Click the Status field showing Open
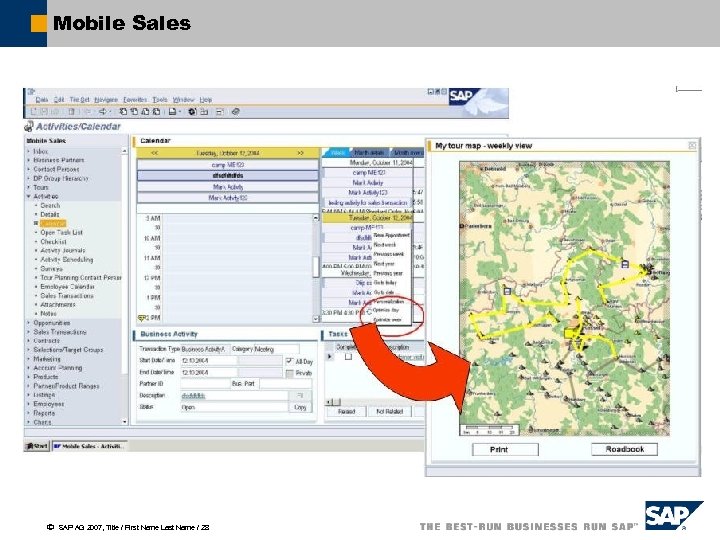 point(234,407)
